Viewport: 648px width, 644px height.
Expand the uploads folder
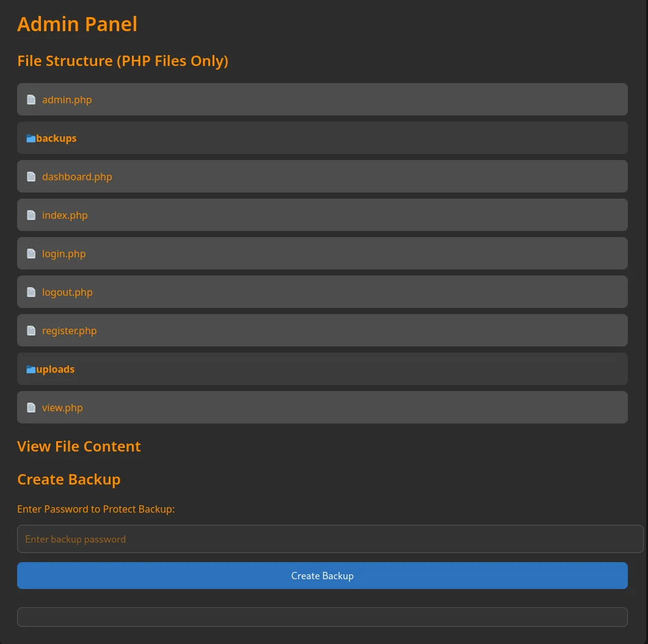pyautogui.click(x=56, y=369)
